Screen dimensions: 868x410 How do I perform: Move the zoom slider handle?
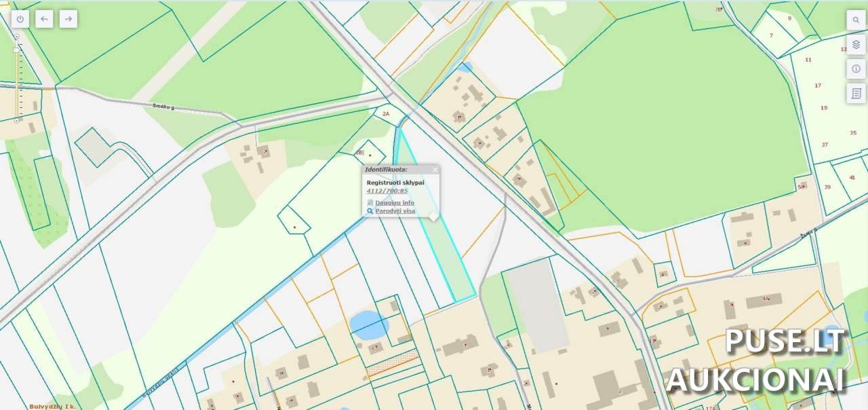[x=16, y=50]
